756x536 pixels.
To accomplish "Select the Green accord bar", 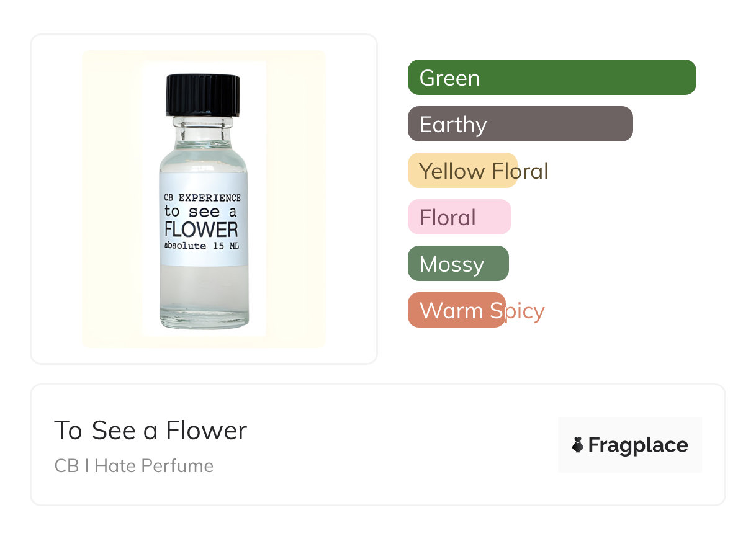I will pos(551,78).
